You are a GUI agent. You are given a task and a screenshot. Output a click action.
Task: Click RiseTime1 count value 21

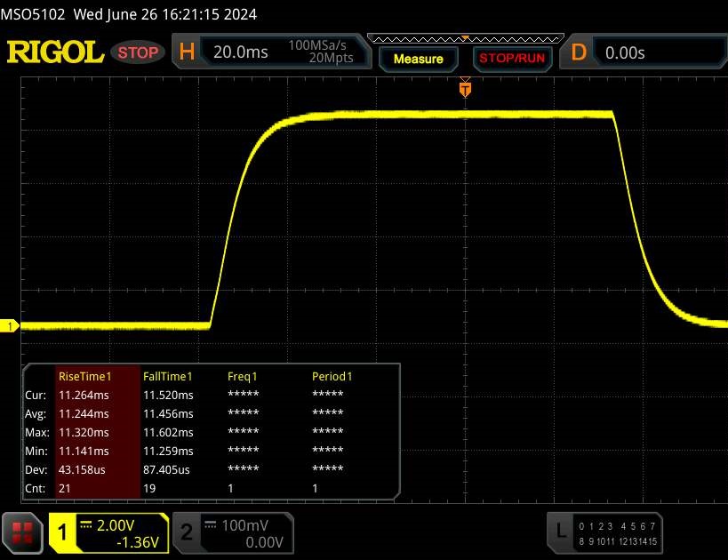click(x=65, y=489)
